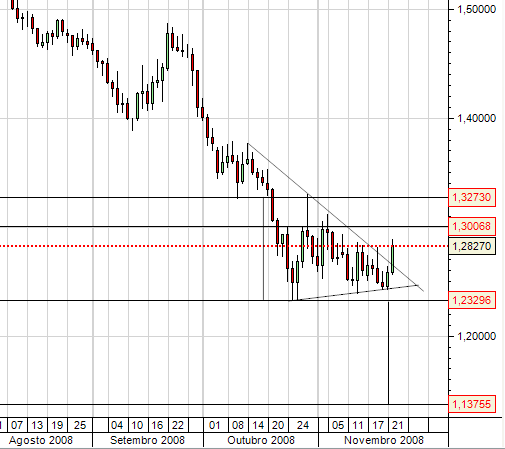Click the date label 01 in October
505x449 pixels.
[x=215, y=425]
